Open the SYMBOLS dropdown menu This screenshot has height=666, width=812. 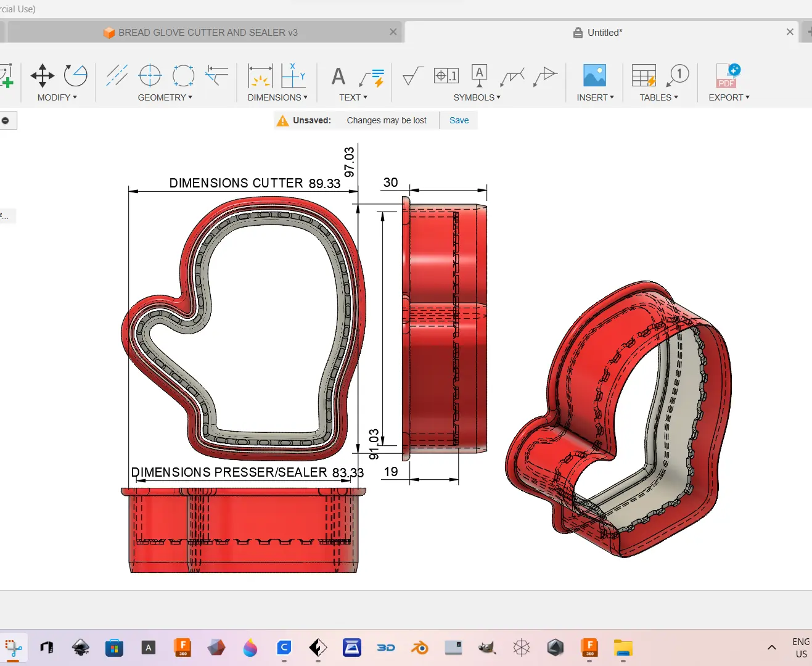477,97
